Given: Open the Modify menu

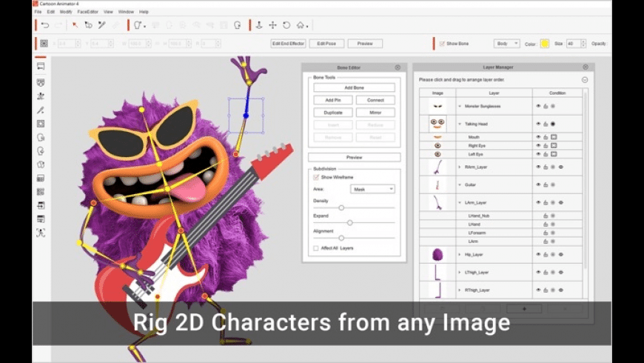Looking at the screenshot, I should 66,12.
